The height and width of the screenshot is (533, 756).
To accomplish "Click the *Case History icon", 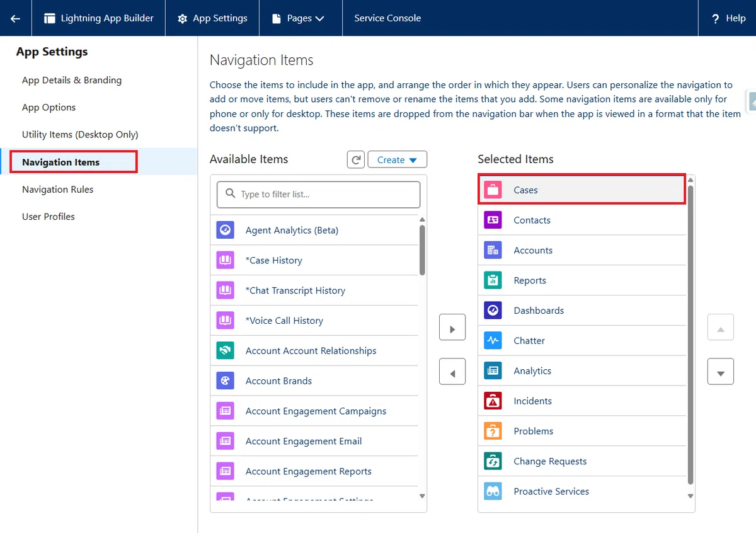I will click(226, 260).
